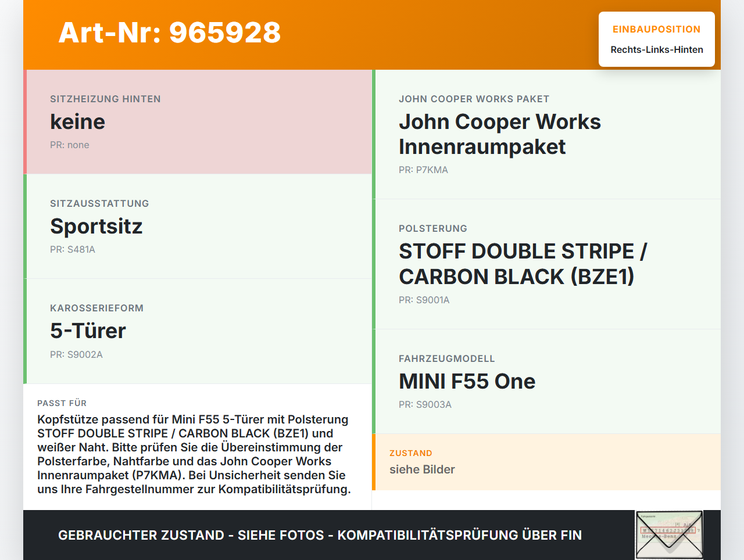Select the PR: S9003A code

425,405
